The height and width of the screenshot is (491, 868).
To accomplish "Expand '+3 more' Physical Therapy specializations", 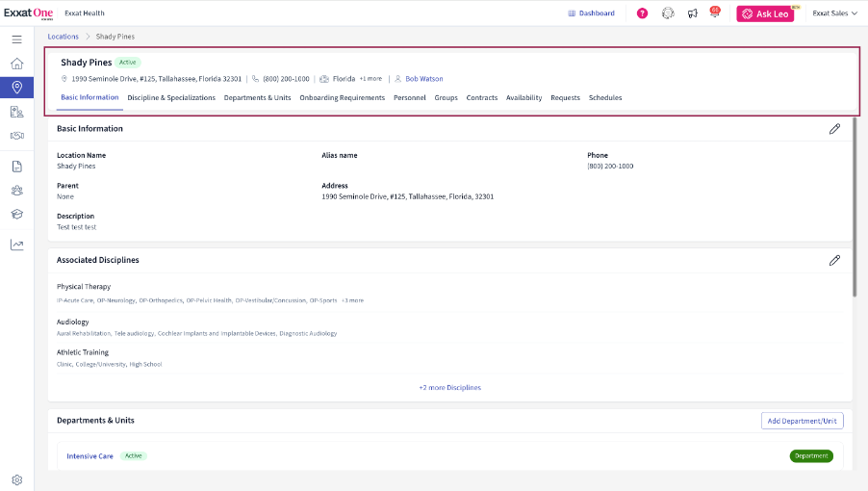I will (x=353, y=300).
